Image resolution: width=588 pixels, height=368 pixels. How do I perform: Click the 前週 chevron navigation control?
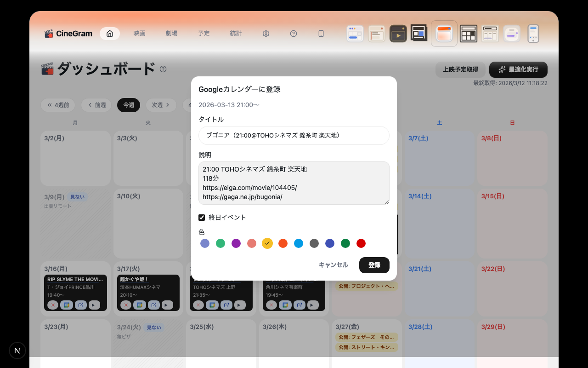click(x=90, y=105)
